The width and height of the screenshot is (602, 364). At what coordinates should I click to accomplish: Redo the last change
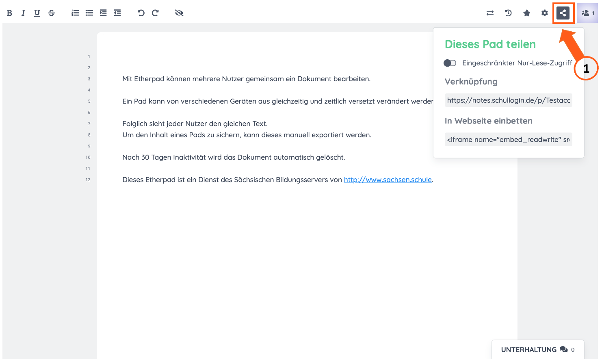[155, 13]
